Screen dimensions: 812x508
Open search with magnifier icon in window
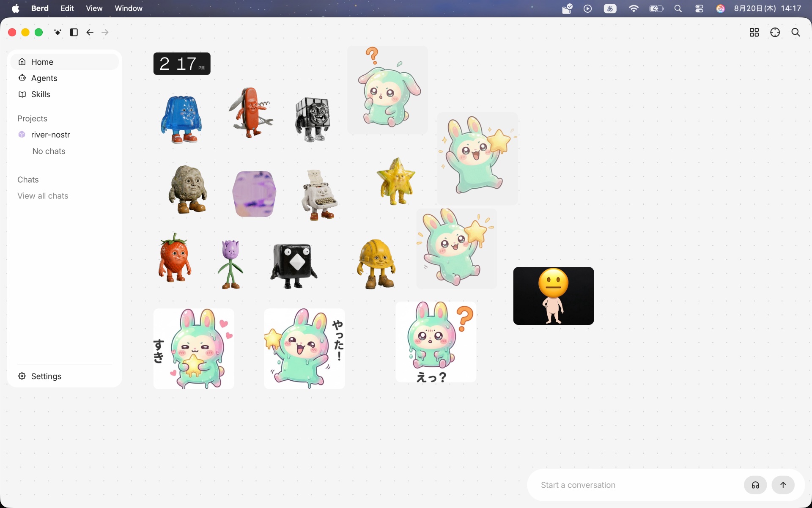click(796, 33)
